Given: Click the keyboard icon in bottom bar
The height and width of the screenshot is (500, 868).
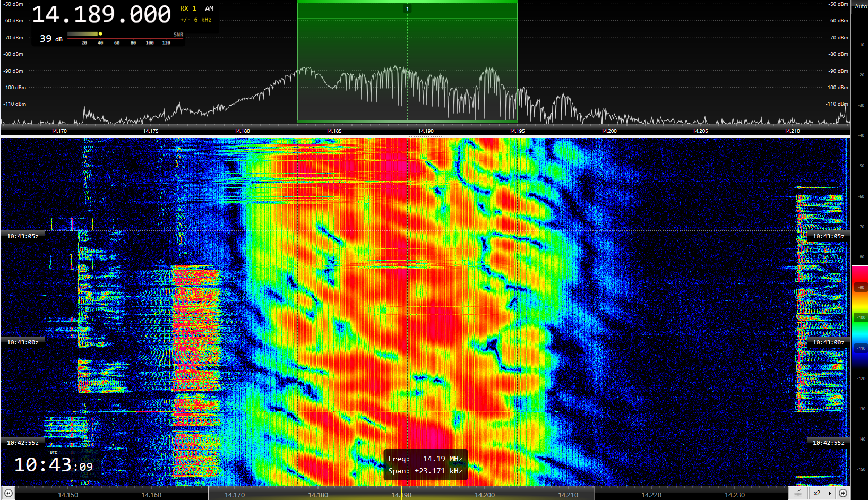Looking at the screenshot, I should [797, 493].
